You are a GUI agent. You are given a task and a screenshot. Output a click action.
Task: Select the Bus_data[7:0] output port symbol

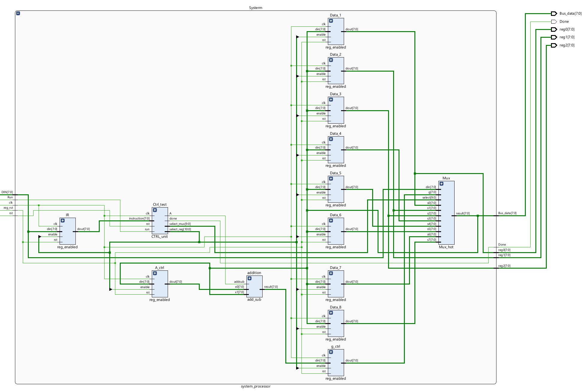554,13
